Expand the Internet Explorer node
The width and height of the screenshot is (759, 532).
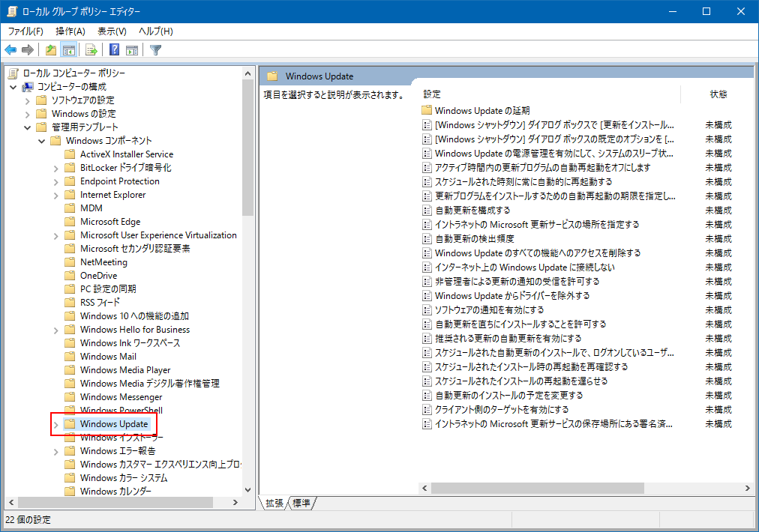(x=55, y=196)
